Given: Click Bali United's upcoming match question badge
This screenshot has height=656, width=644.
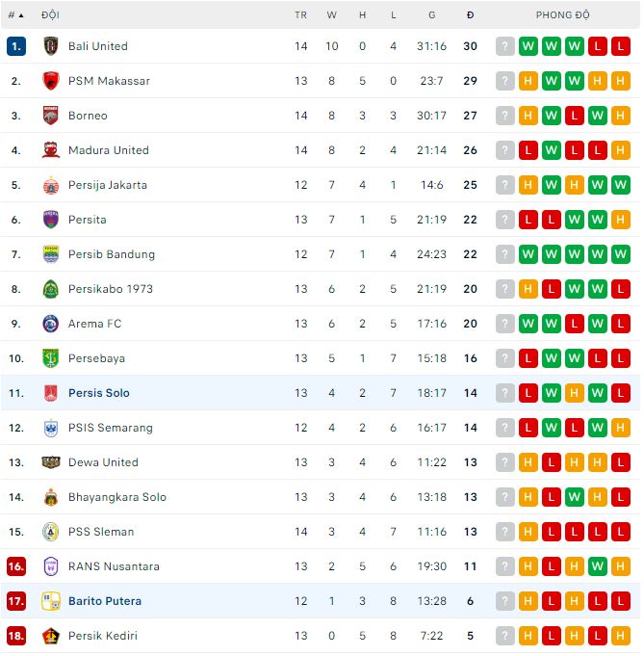Looking at the screenshot, I should point(505,46).
